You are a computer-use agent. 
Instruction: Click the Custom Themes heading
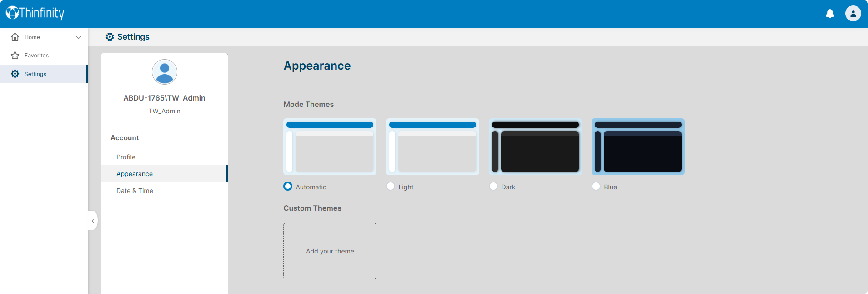tap(312, 208)
